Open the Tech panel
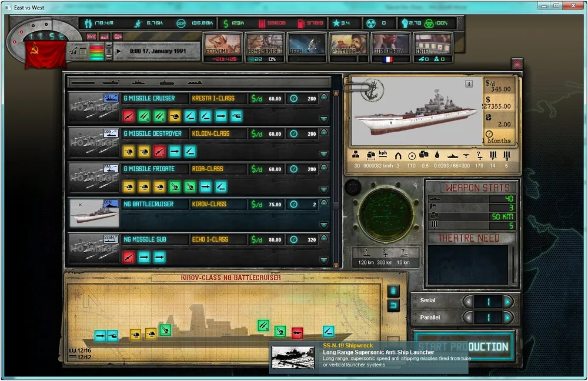Image resolution: width=588 pixels, height=381 pixels. tap(307, 48)
